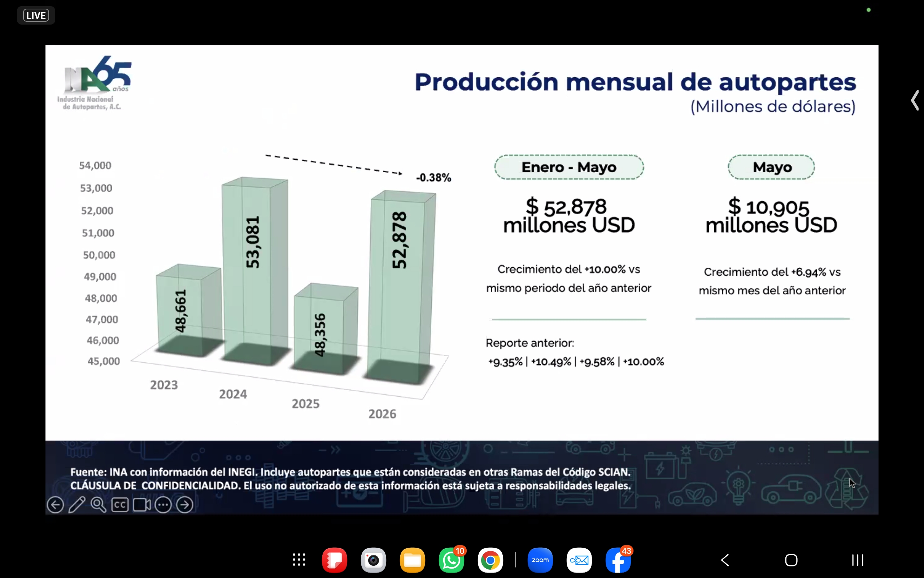
Task: Select the standalone "Mayo" pill label
Action: [771, 167]
